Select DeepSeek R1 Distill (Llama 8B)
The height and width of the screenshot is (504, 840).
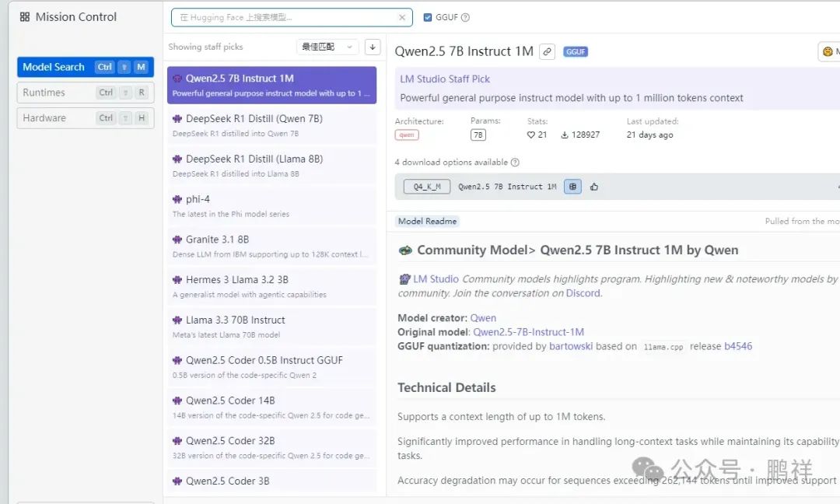point(271,166)
